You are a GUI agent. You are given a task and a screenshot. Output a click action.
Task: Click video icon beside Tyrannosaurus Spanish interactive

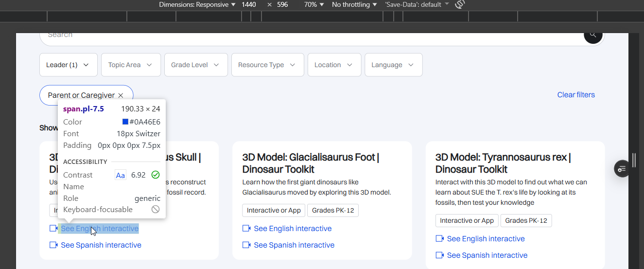pyautogui.click(x=439, y=255)
